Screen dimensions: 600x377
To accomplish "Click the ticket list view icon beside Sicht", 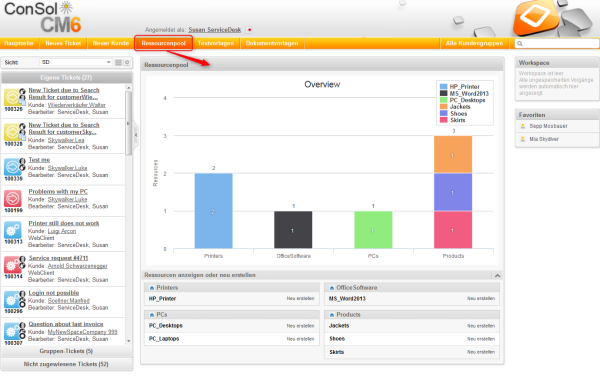I will (x=118, y=62).
